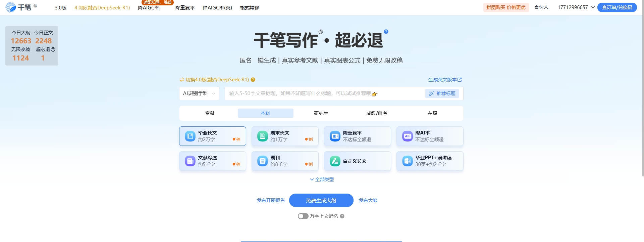The width and height of the screenshot is (644, 242).
Task: Click help icon next to 万字上文记忆
Action: [342, 216]
